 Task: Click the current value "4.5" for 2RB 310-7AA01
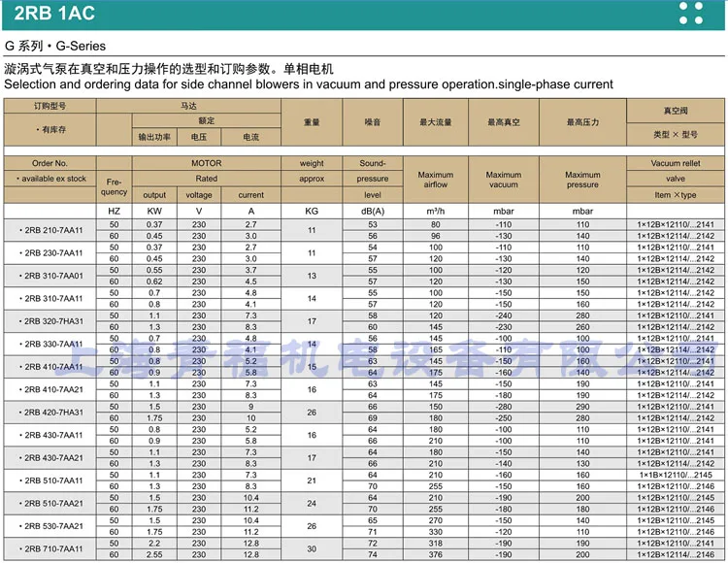(x=251, y=281)
